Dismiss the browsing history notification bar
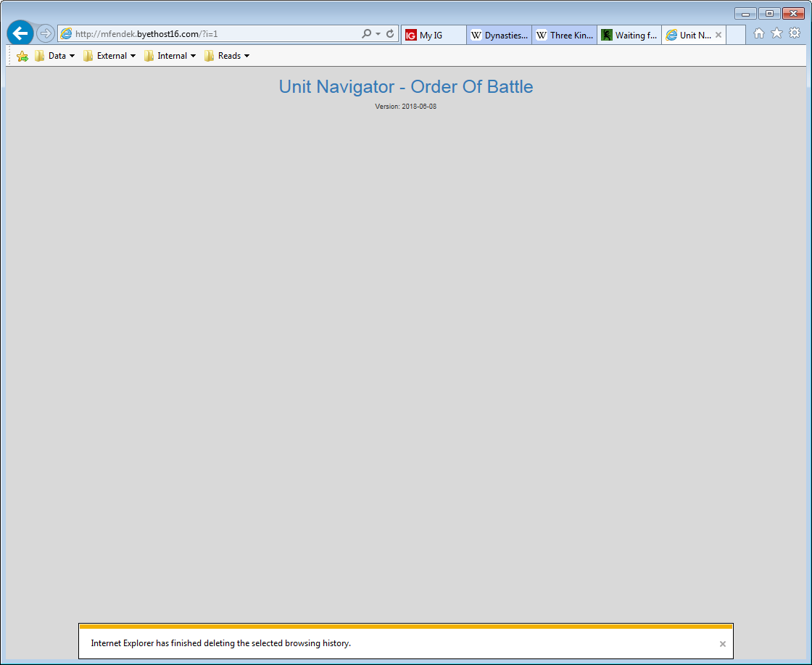 point(722,644)
